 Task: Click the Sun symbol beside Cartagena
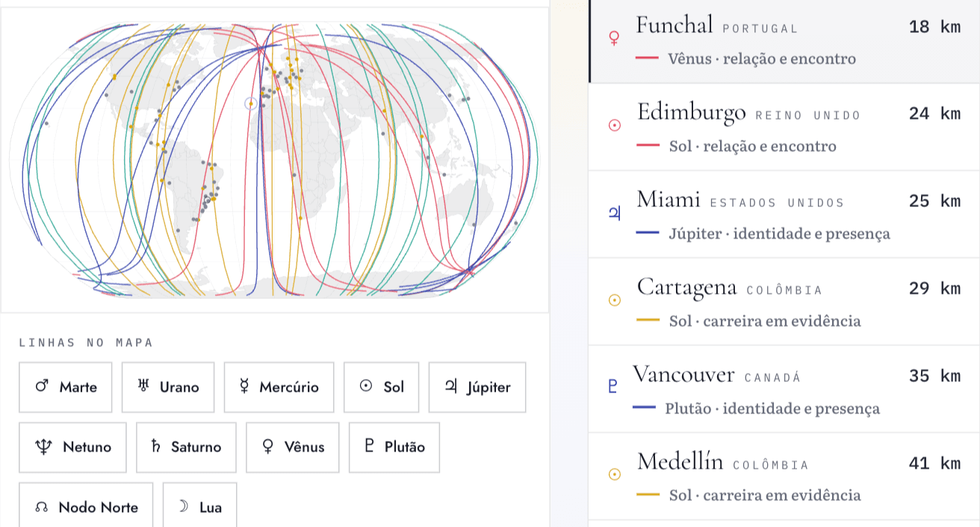(615, 301)
